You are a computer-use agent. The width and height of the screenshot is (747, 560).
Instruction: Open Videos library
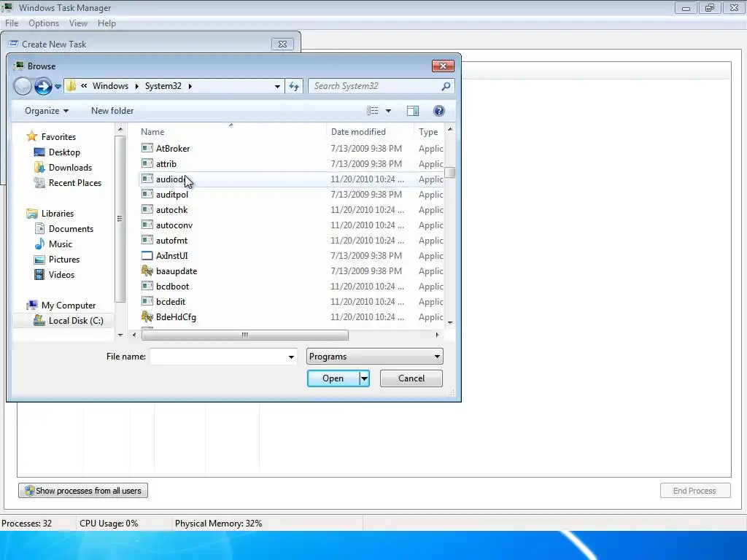pos(61,275)
